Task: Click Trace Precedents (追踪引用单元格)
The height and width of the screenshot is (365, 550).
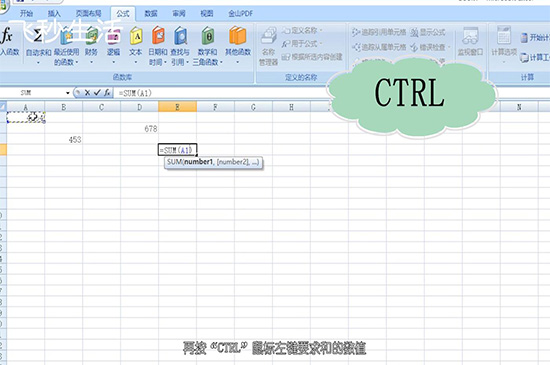Action: point(379,33)
